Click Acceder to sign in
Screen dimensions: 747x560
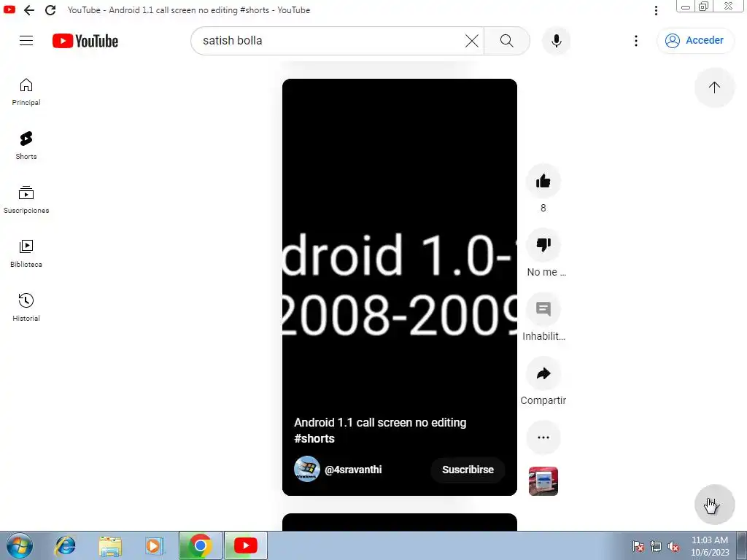(695, 41)
